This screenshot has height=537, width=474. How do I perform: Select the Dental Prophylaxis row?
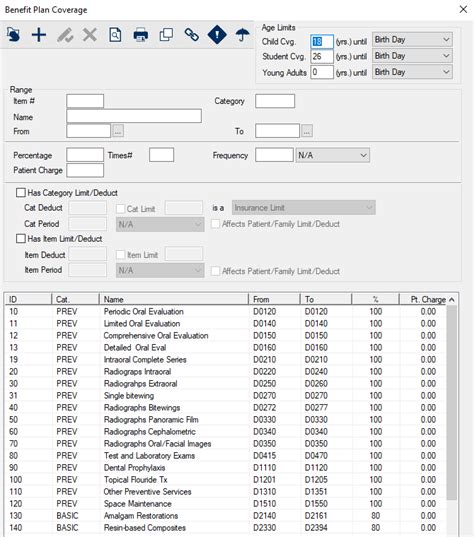click(226, 467)
